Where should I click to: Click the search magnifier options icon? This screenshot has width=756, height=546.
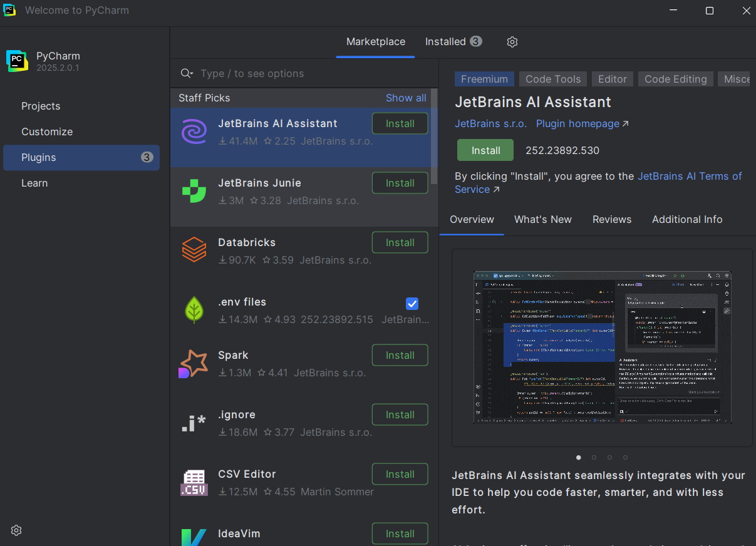point(187,73)
